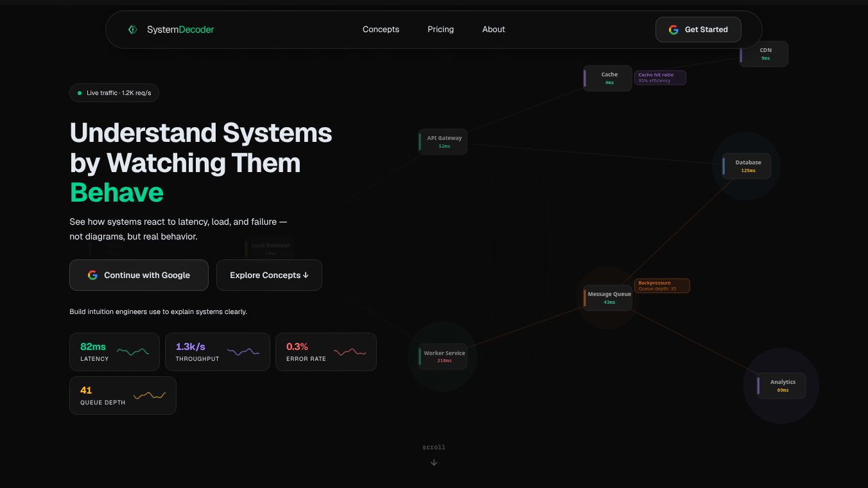This screenshot has height=488, width=868.
Task: Open the Concepts nav item
Action: (381, 30)
